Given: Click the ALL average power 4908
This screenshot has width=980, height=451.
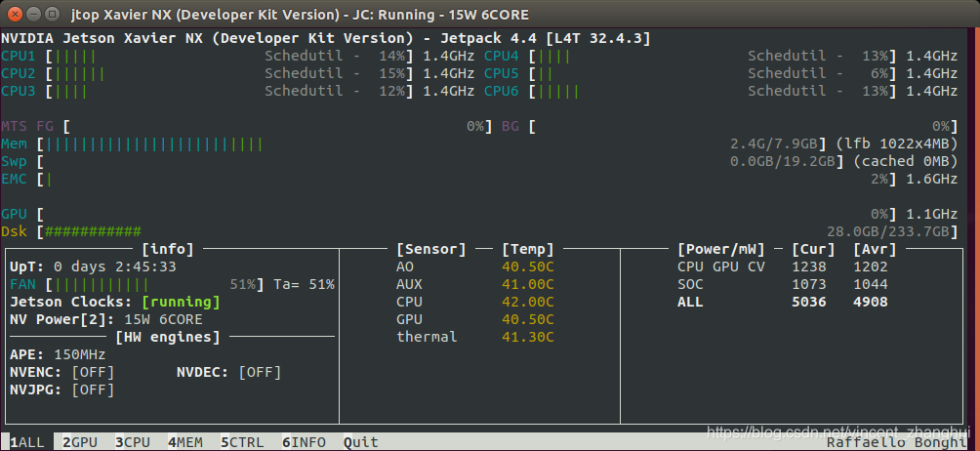Looking at the screenshot, I should click(871, 303).
